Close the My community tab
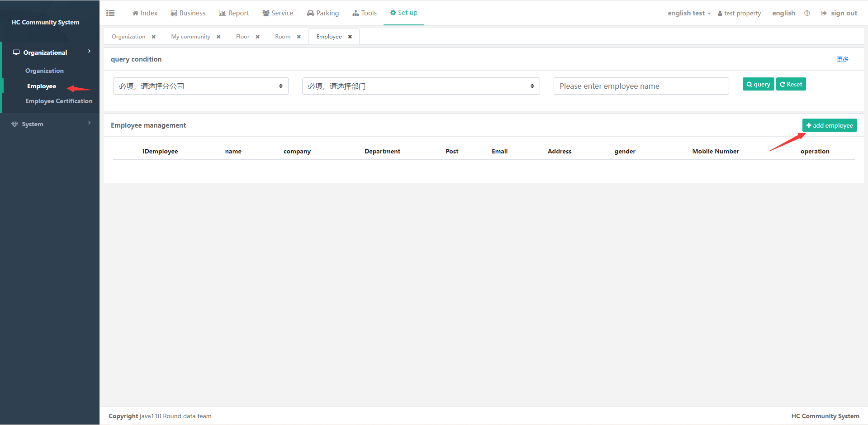Image resolution: width=868 pixels, height=425 pixels. (218, 37)
